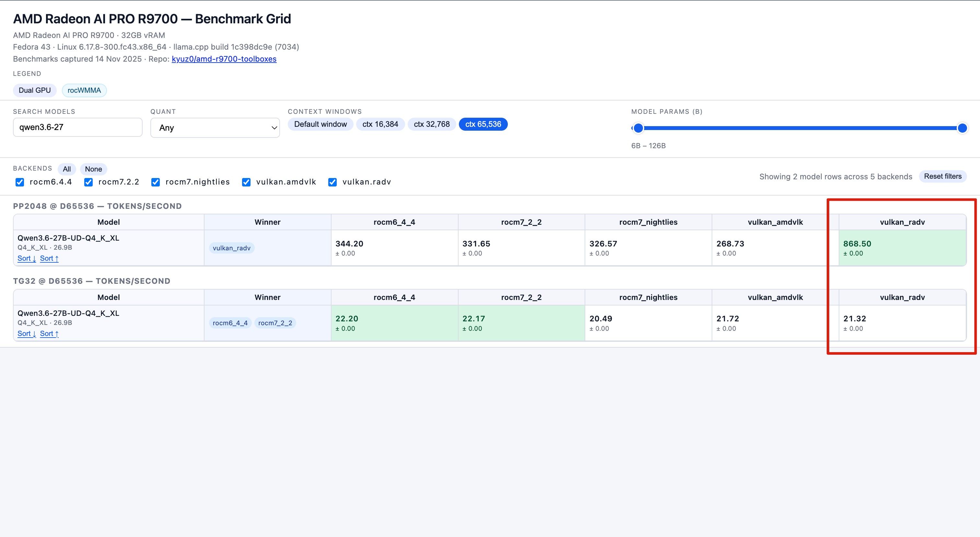Screen dimensions: 980x537
Task: Select the Default window context filter
Action: (320, 124)
